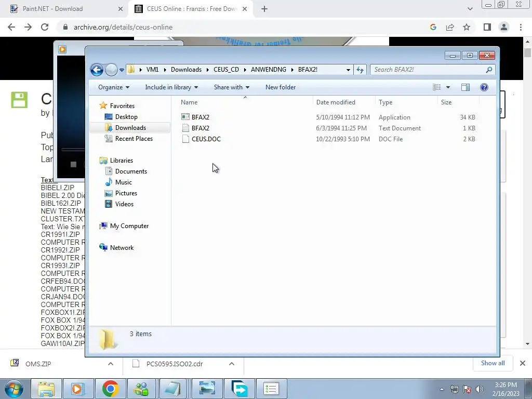Click the search magnifier icon in Explorer
The image size is (532, 399).
[x=489, y=70]
